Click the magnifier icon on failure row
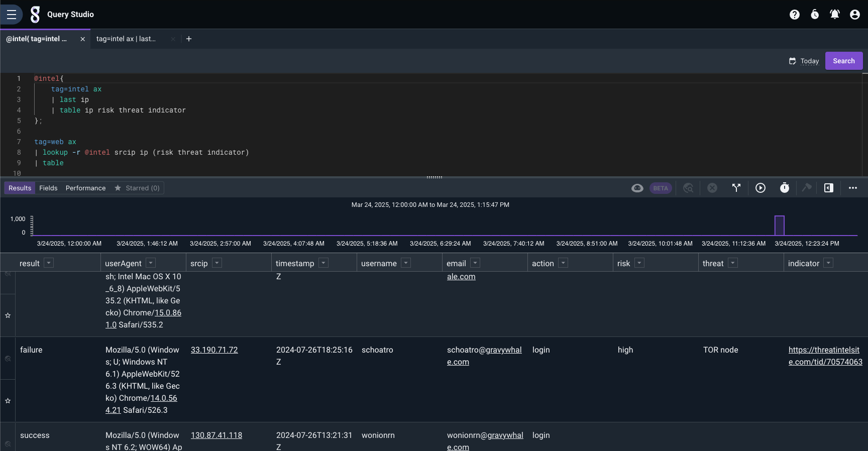This screenshot has height=451, width=868. click(8, 359)
